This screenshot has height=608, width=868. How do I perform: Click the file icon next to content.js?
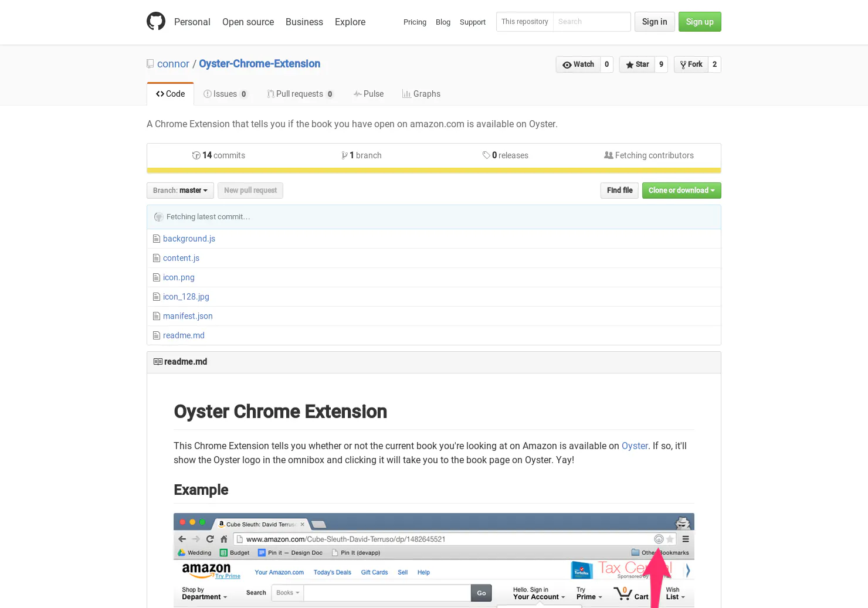(156, 258)
